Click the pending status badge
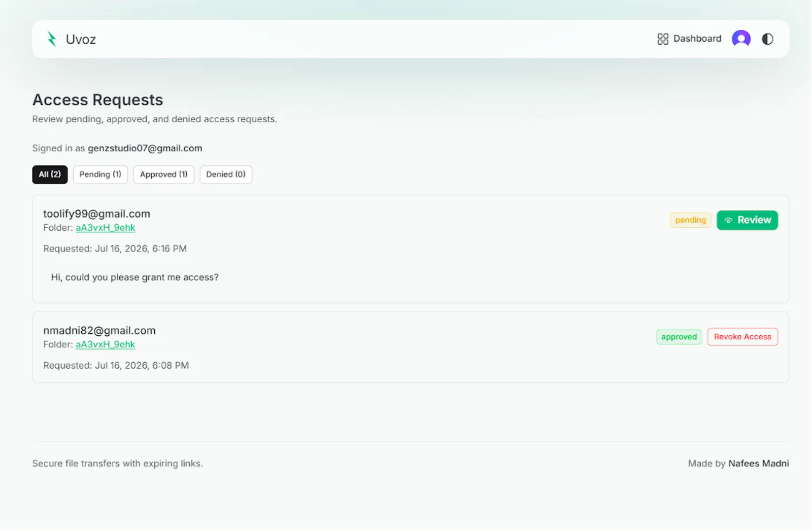The height and width of the screenshot is (530, 812). pos(691,220)
